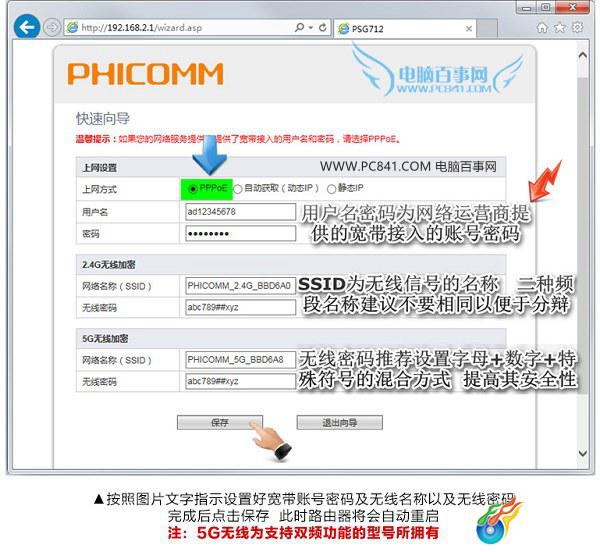The image size is (600, 552).
Task: Open browser tools gear icon
Action: [x=577, y=28]
